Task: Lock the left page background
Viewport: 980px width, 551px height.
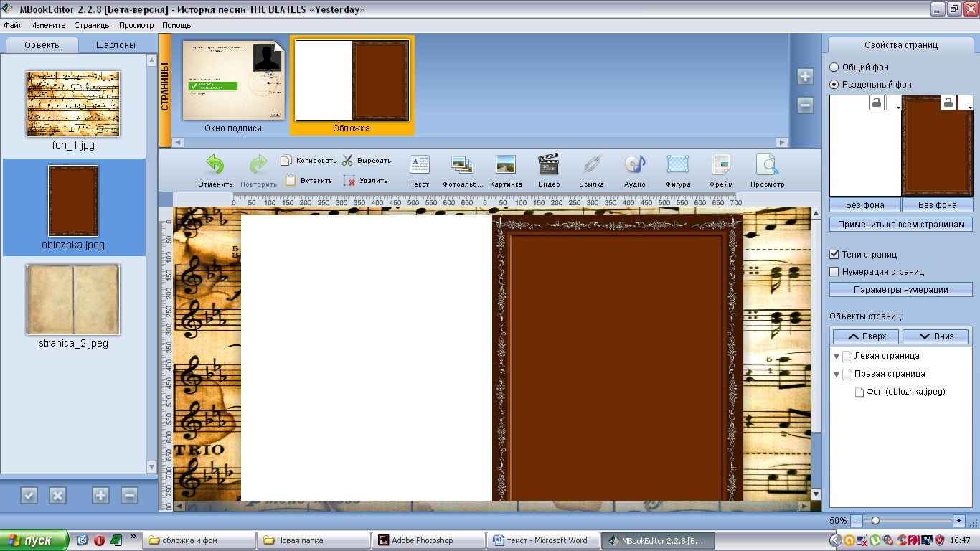Action: coord(877,103)
